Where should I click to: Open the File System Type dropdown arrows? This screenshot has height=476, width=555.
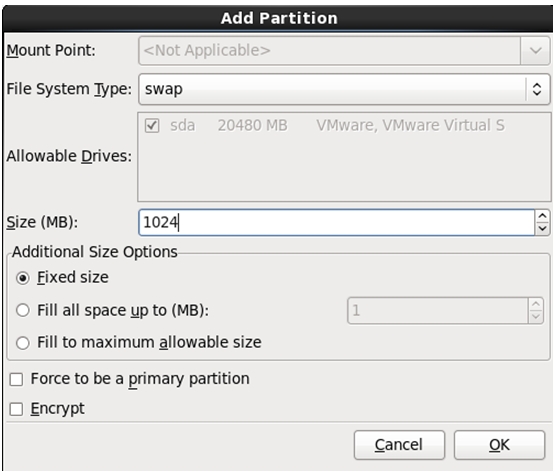click(x=537, y=89)
